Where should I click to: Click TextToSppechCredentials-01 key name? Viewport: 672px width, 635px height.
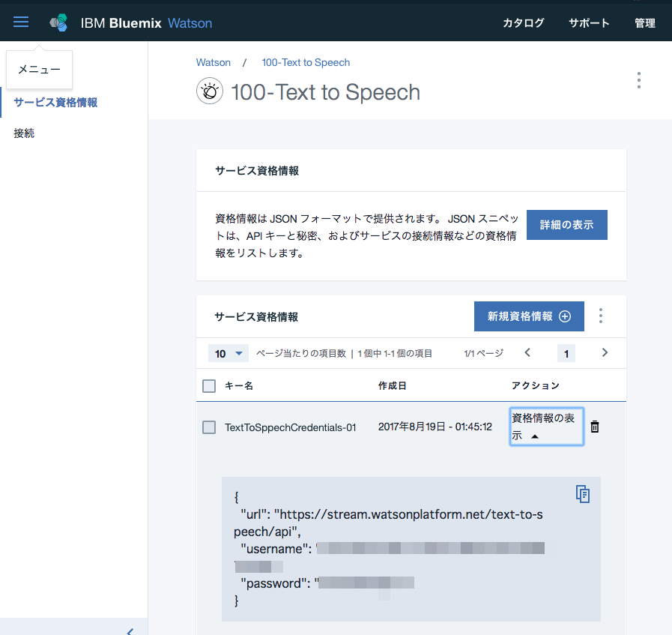point(291,427)
